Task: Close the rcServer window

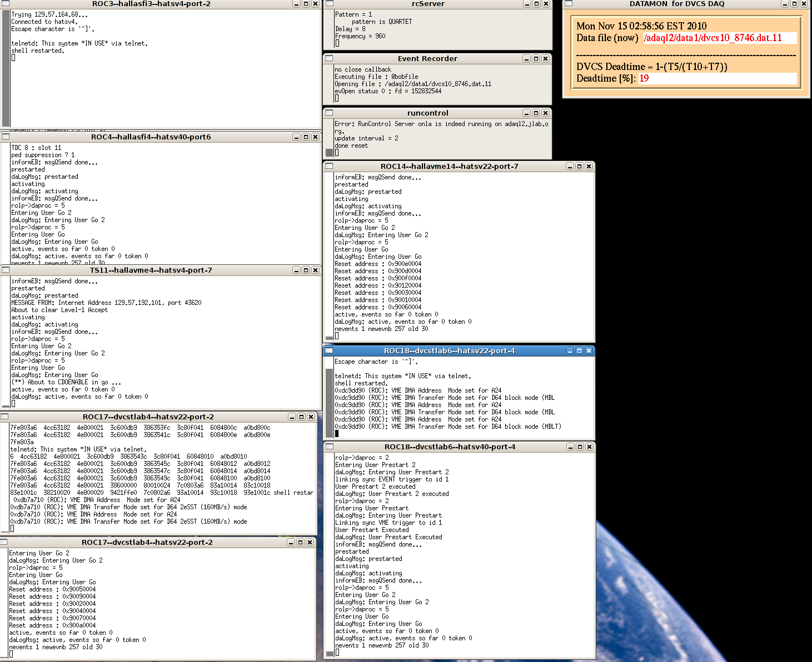Action: pyautogui.click(x=546, y=4)
